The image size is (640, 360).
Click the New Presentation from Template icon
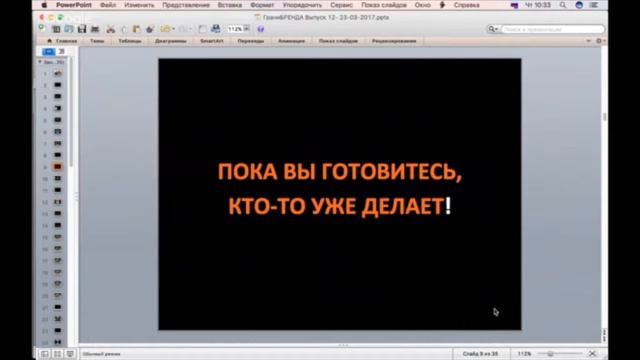[x=56, y=29]
